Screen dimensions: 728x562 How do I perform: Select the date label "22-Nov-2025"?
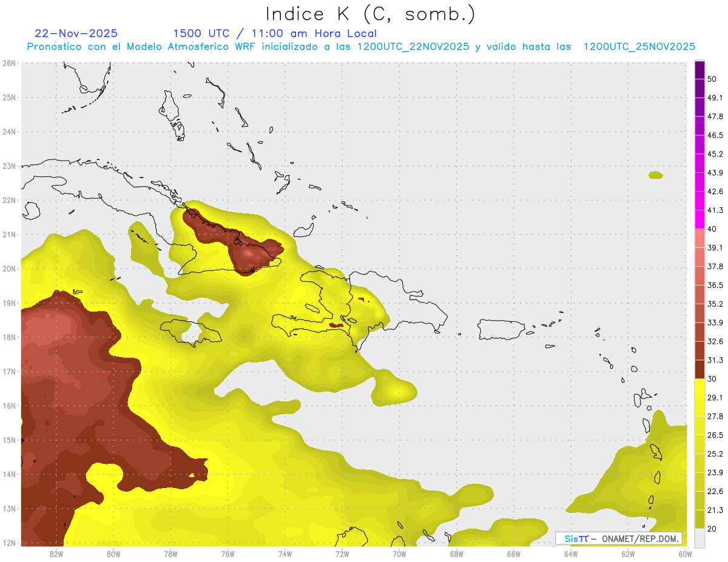76,33
